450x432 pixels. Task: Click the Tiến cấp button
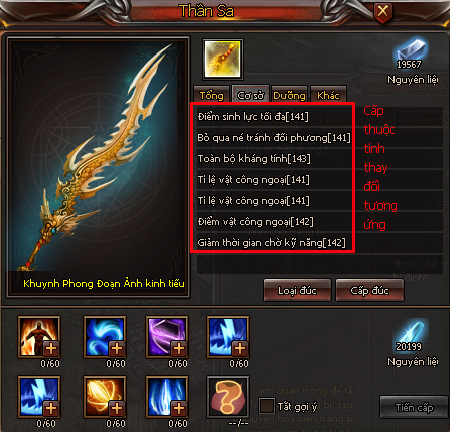coord(414,407)
